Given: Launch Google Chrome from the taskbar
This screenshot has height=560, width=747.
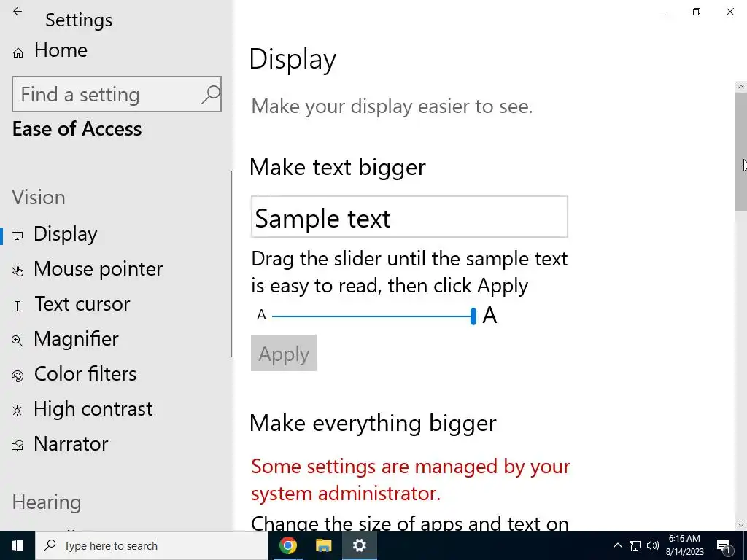Looking at the screenshot, I should point(287,545).
